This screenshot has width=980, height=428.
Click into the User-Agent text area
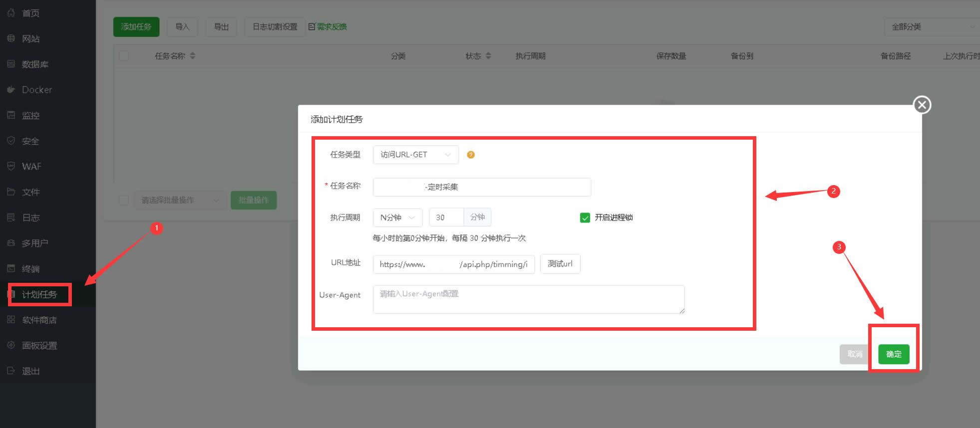pos(528,299)
